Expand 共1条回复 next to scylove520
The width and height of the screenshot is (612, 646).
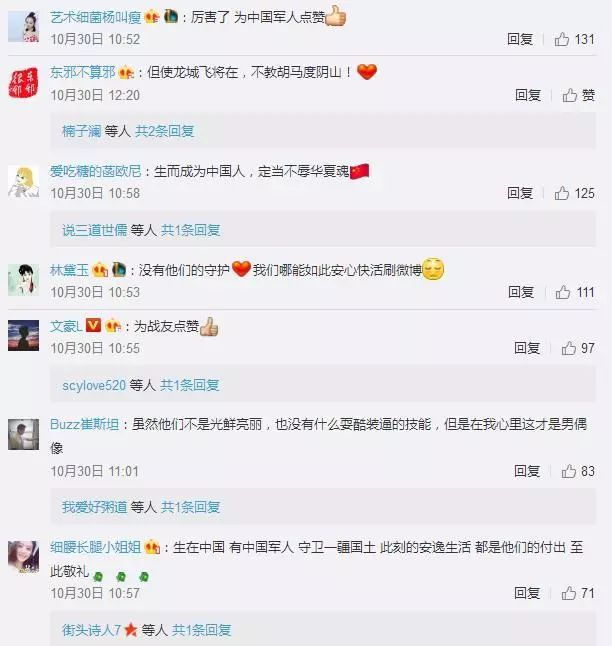[x=190, y=385]
